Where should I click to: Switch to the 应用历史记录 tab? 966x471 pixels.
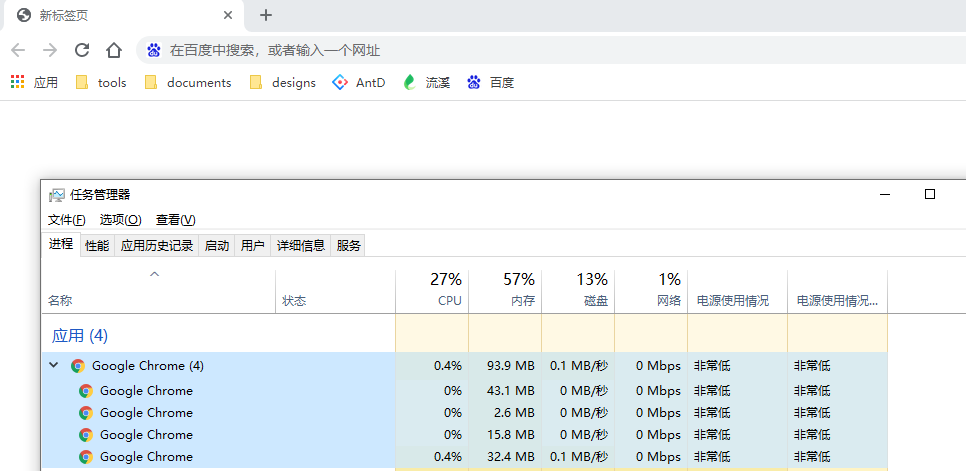(x=156, y=246)
